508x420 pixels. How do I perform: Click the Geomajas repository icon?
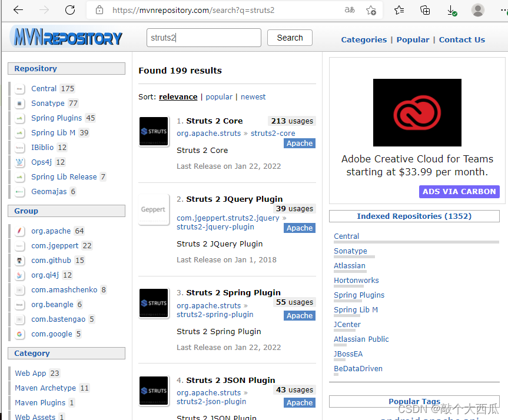tap(19, 192)
